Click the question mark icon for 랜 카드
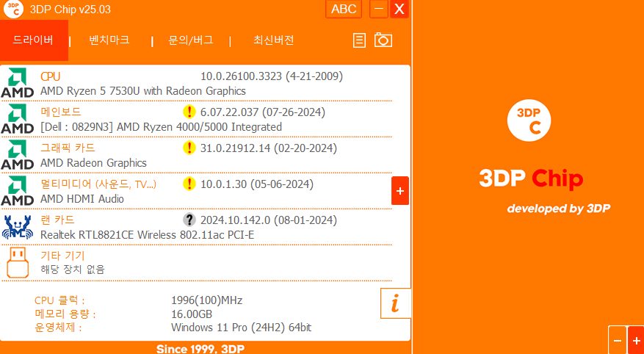The image size is (644, 354). pyautogui.click(x=189, y=220)
